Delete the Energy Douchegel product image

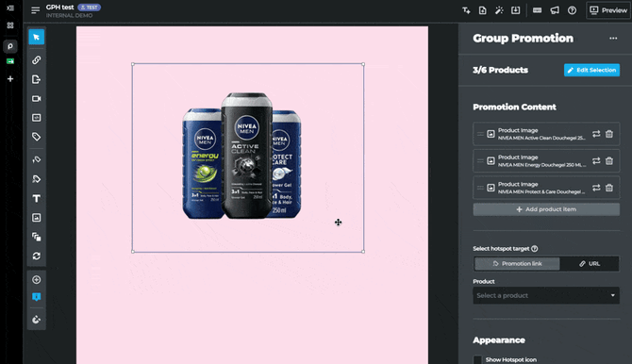[609, 161]
